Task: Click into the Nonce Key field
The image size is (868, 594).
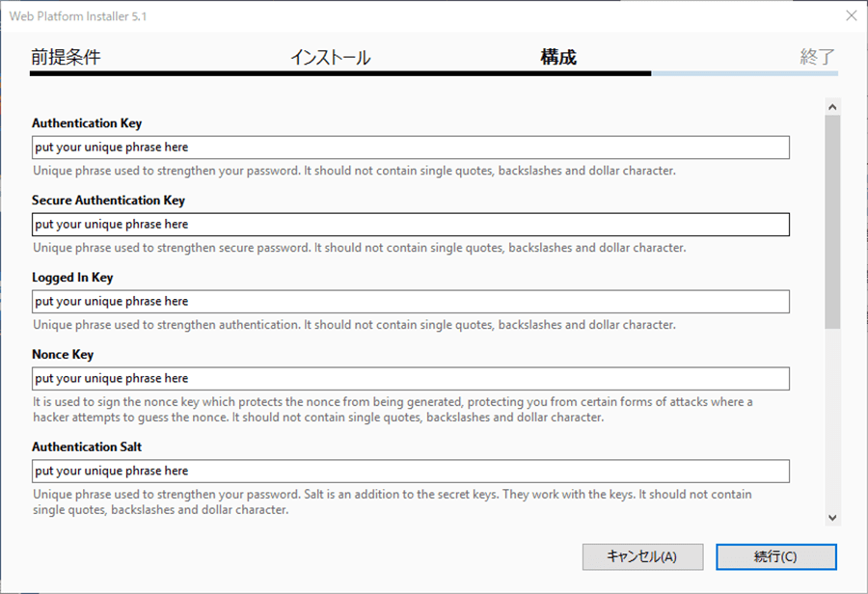Action: click(411, 378)
